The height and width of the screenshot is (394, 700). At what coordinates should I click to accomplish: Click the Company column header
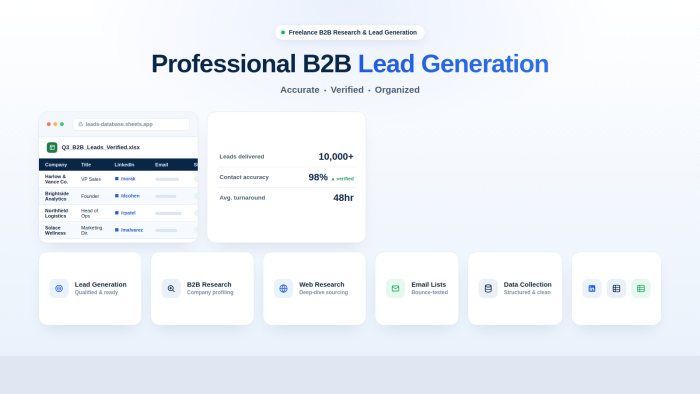[56, 165]
